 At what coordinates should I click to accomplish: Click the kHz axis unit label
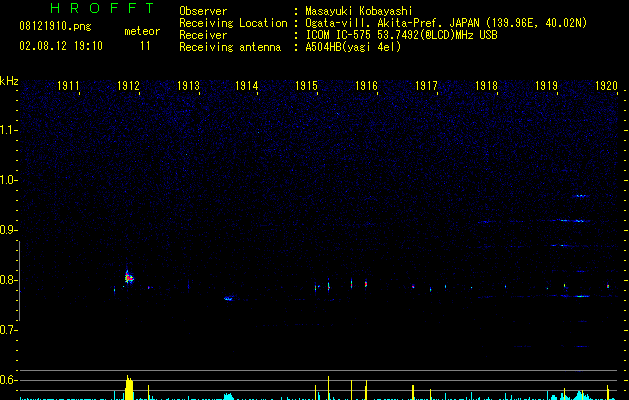(9, 81)
